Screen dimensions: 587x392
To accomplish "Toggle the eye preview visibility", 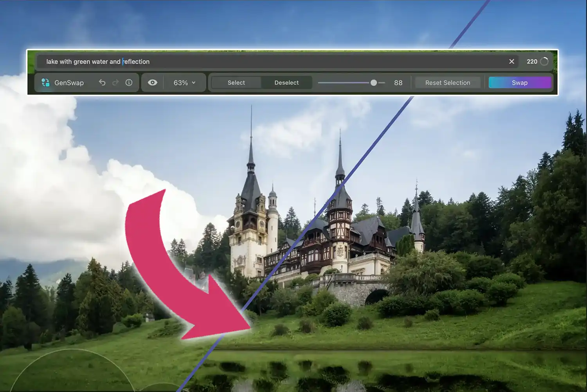I will [153, 83].
